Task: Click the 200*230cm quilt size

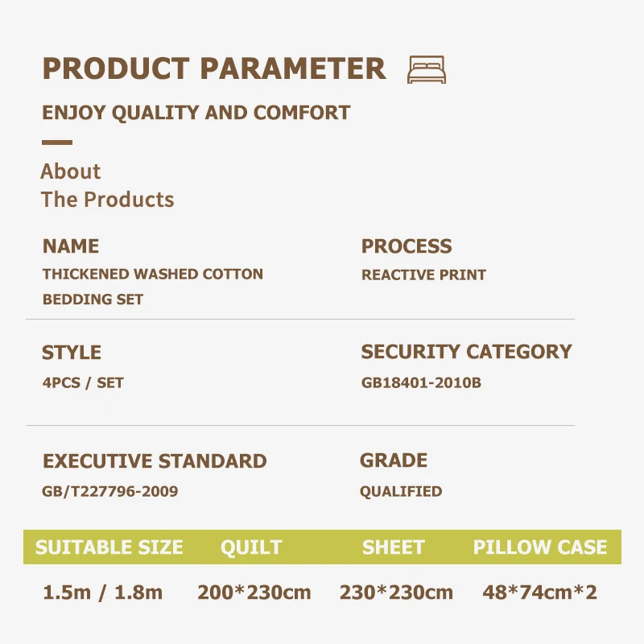Action: click(x=254, y=593)
